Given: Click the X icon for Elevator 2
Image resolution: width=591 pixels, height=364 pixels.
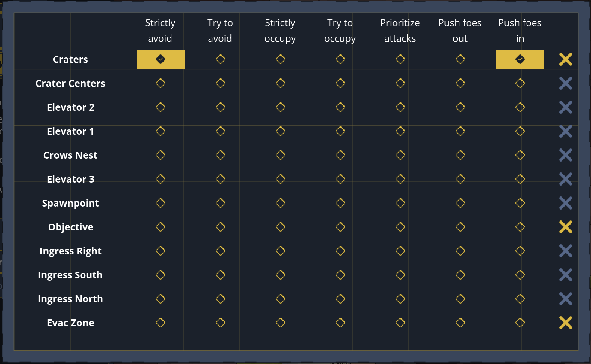Looking at the screenshot, I should click(566, 107).
